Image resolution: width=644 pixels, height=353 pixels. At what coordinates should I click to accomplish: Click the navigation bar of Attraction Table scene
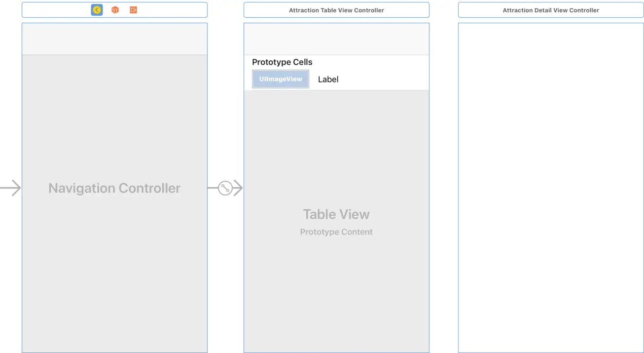[336, 39]
